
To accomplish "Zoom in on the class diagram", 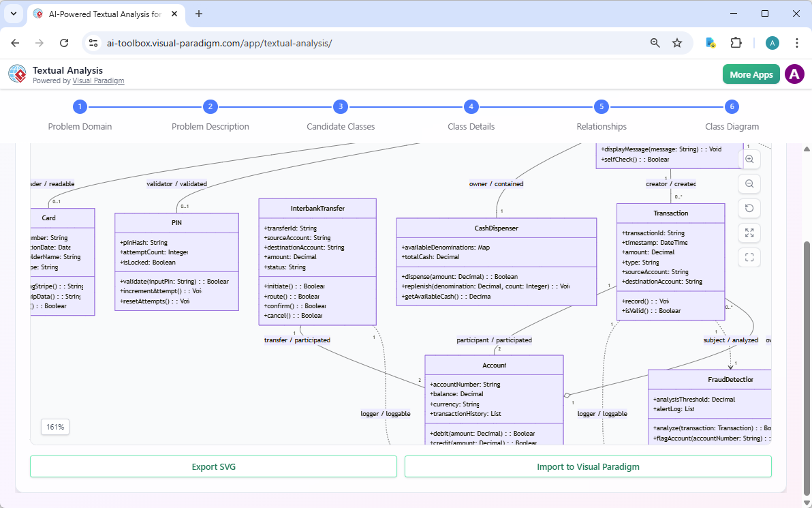I will point(749,160).
